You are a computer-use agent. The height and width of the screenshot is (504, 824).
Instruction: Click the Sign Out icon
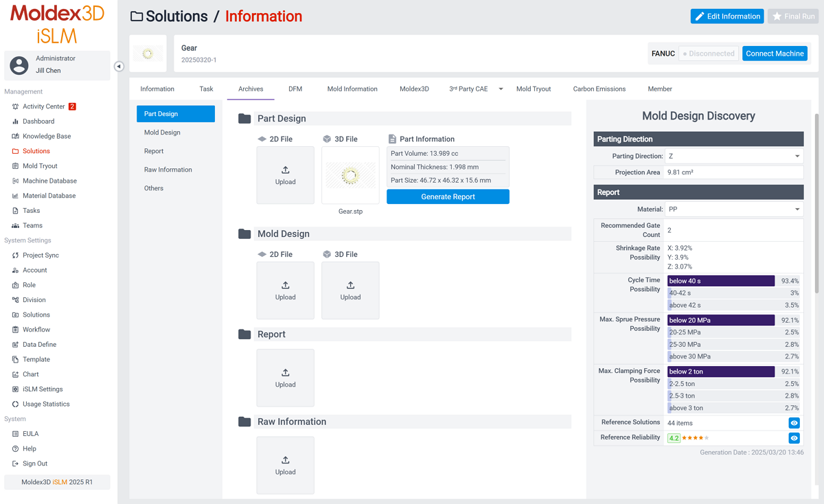[16, 464]
